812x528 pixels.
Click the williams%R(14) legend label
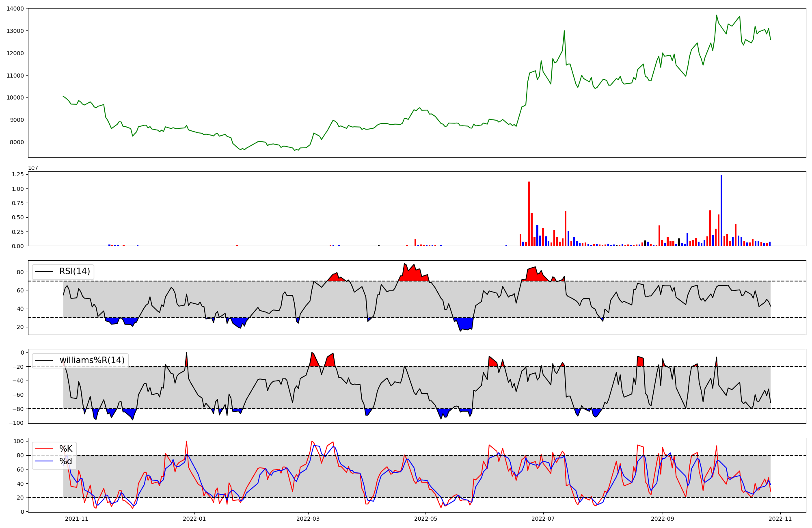point(92,360)
